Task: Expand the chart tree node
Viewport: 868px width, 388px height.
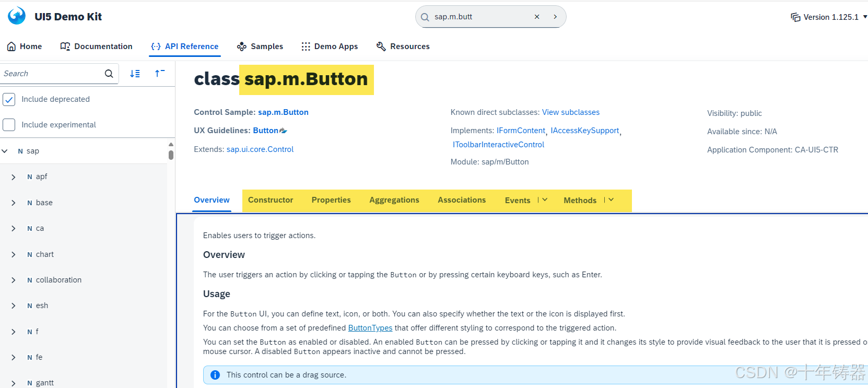Action: click(x=13, y=254)
